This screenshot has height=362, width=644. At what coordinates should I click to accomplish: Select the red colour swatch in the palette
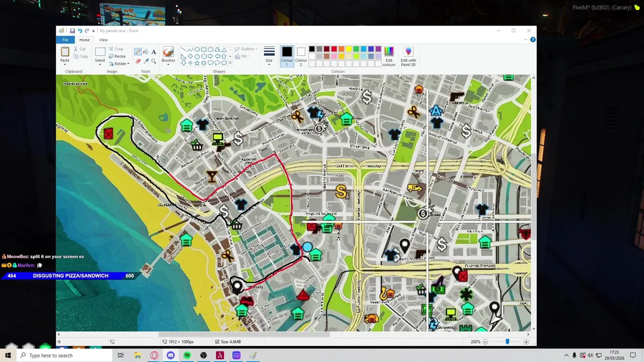coord(334,49)
